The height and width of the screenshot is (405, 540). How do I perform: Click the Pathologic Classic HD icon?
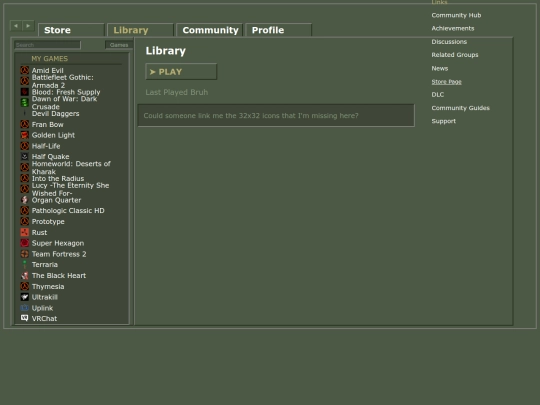click(x=24, y=210)
